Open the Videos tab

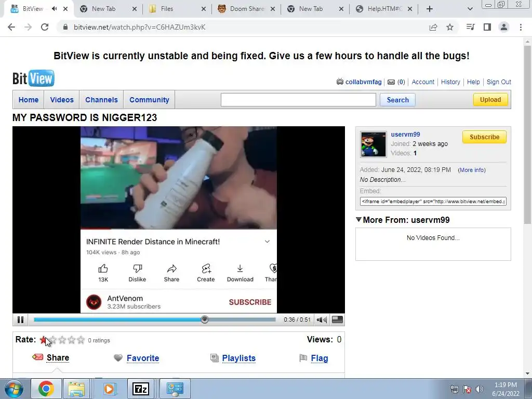tap(62, 100)
